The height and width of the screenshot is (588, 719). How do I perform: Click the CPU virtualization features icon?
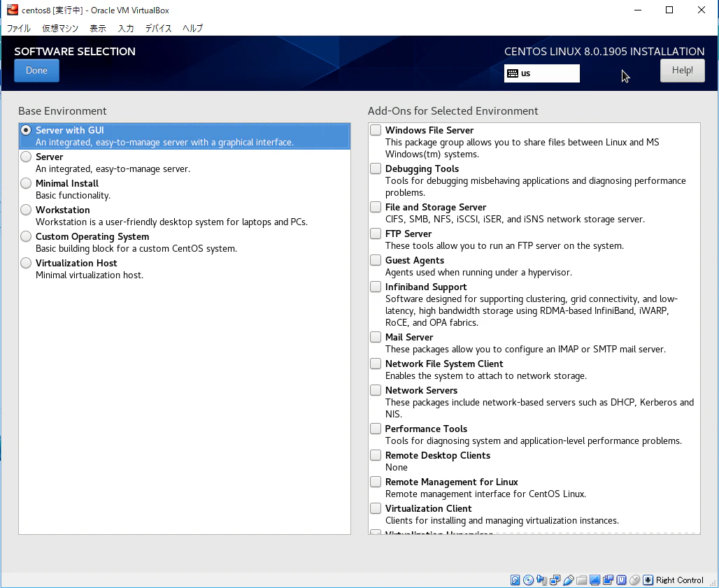pyautogui.click(x=621, y=580)
